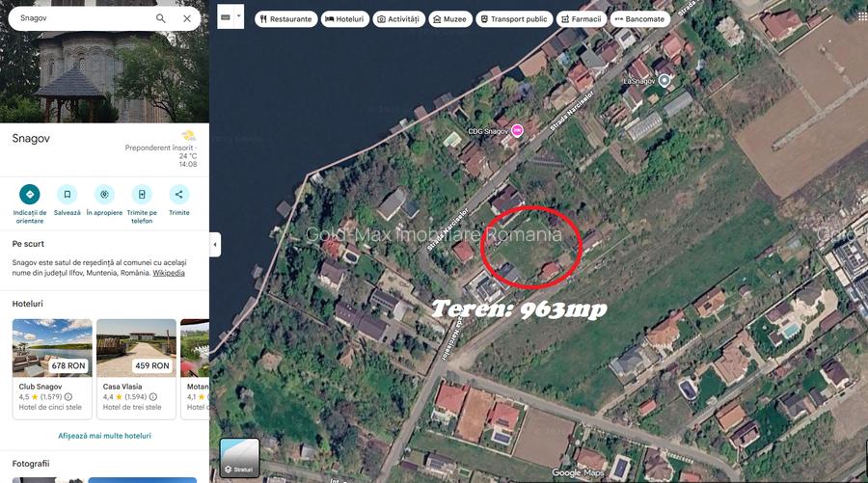This screenshot has width=868, height=483.
Task: Open the keyboard input tool dropdown arrow
Action: click(239, 16)
